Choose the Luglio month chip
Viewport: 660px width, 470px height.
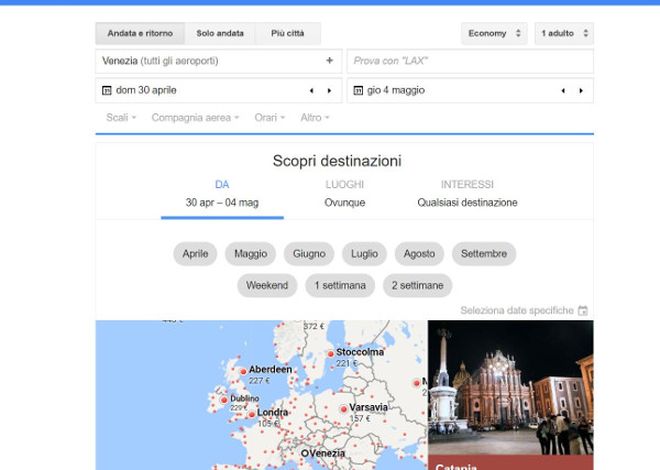(365, 254)
